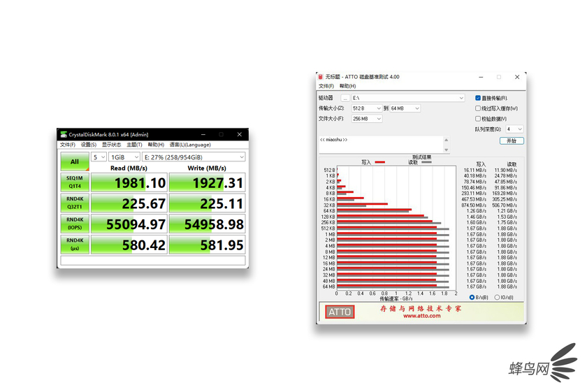This screenshot has width=587, height=392.
Task: Open the 64 MB maximum transfer size dropdown
Action: [x=405, y=108]
